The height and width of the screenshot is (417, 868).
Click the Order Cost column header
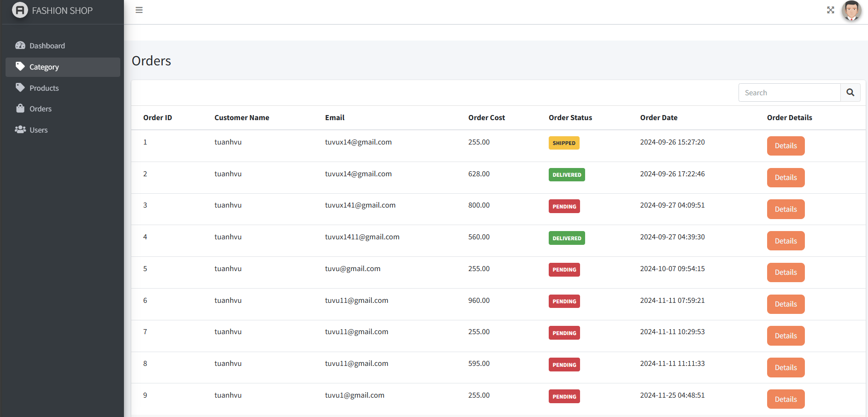tap(487, 118)
